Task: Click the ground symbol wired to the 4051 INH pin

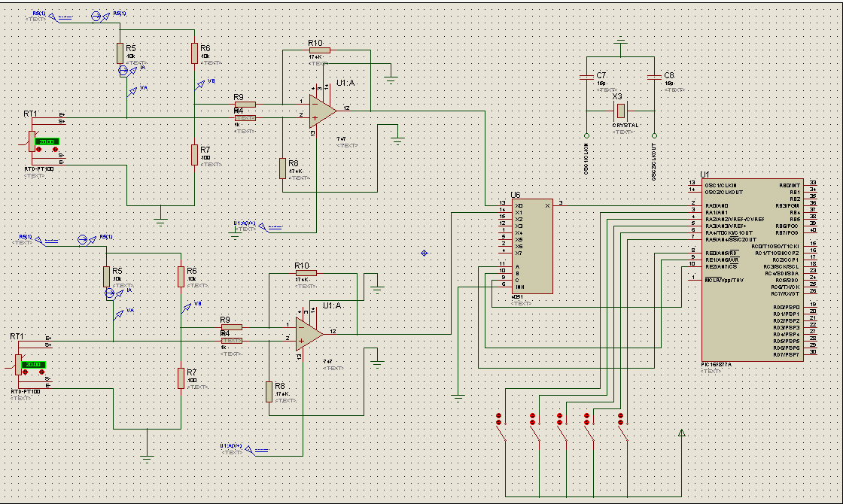Action: point(458,398)
